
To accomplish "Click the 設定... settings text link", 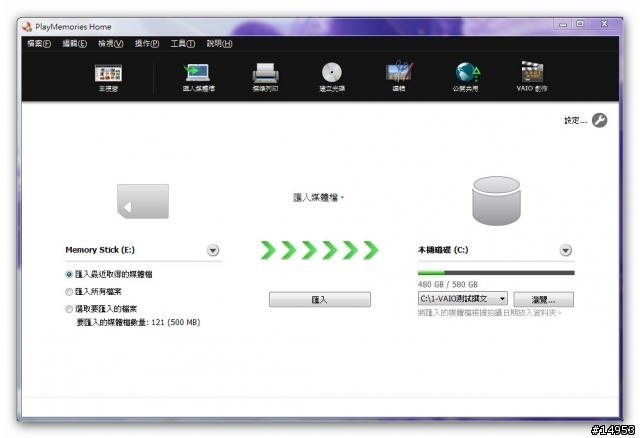I will point(576,120).
